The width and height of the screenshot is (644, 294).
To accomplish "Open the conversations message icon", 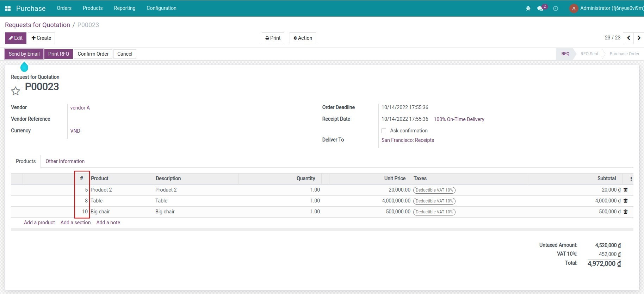I will tap(540, 8).
